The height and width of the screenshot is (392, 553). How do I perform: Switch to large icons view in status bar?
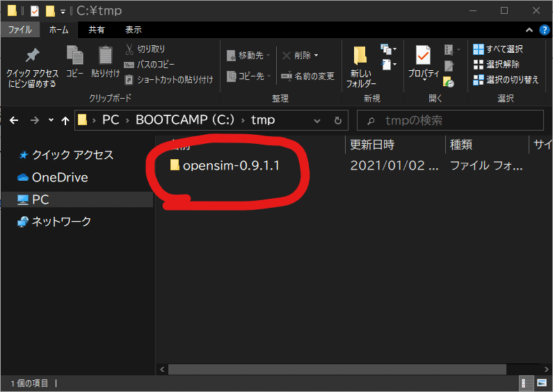(541, 383)
